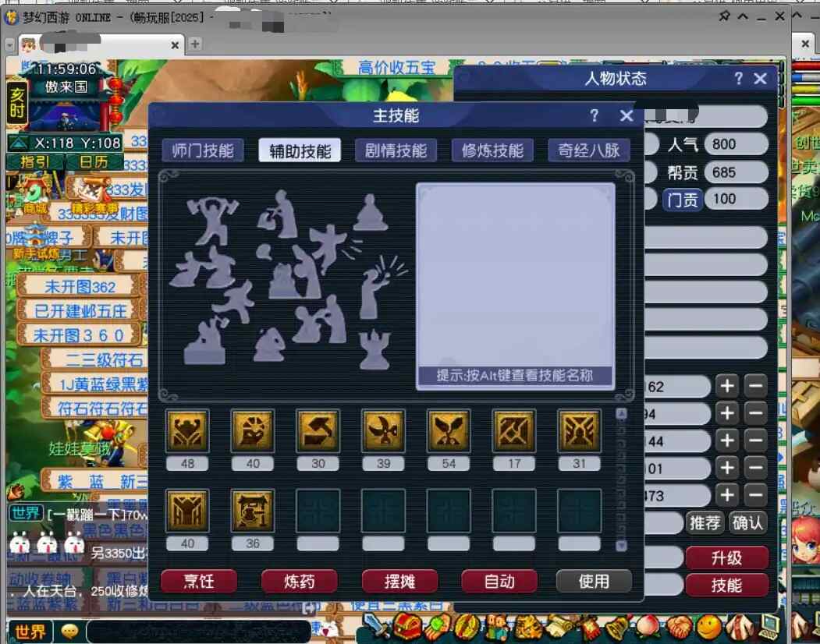
Task: Click minus button beside attribute value 44
Action: tap(756, 441)
